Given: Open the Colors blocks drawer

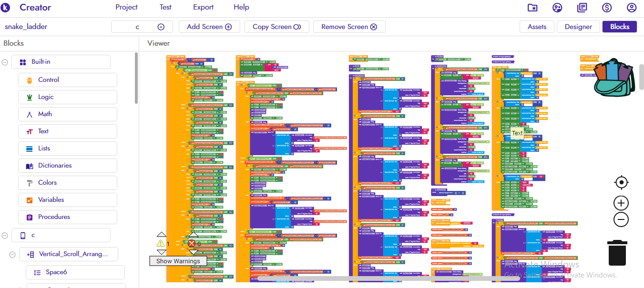Looking at the screenshot, I should (68, 182).
